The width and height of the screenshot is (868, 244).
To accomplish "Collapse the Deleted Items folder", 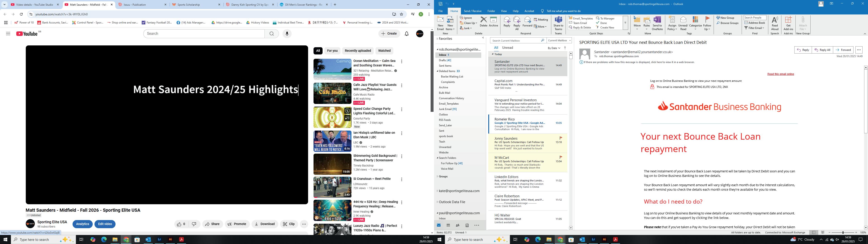I will point(438,71).
